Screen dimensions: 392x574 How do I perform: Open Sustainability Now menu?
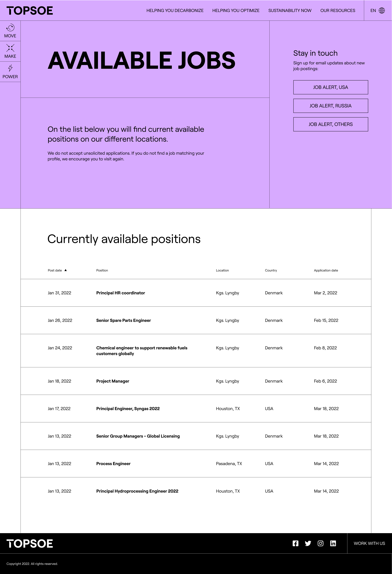click(x=290, y=10)
